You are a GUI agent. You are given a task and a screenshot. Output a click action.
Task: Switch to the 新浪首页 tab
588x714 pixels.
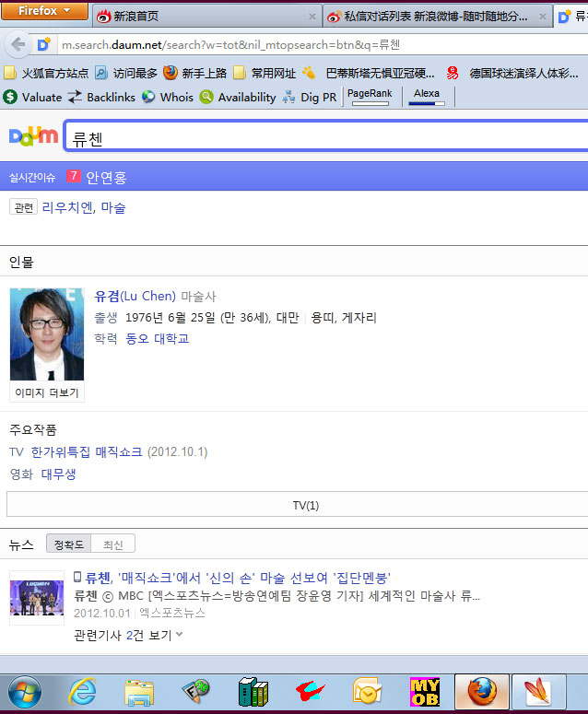pyautogui.click(x=207, y=17)
